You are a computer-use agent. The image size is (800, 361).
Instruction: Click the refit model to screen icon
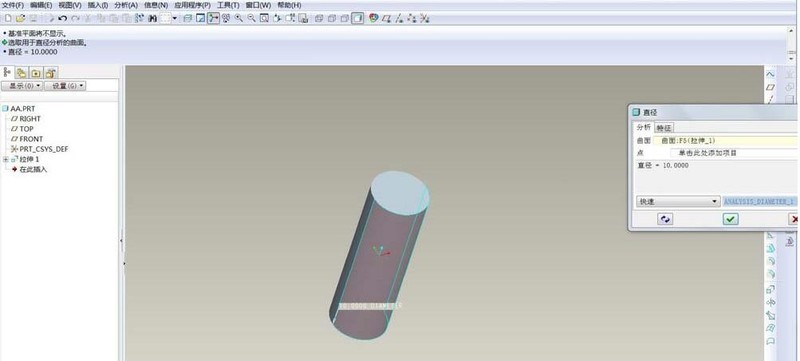tap(264, 18)
